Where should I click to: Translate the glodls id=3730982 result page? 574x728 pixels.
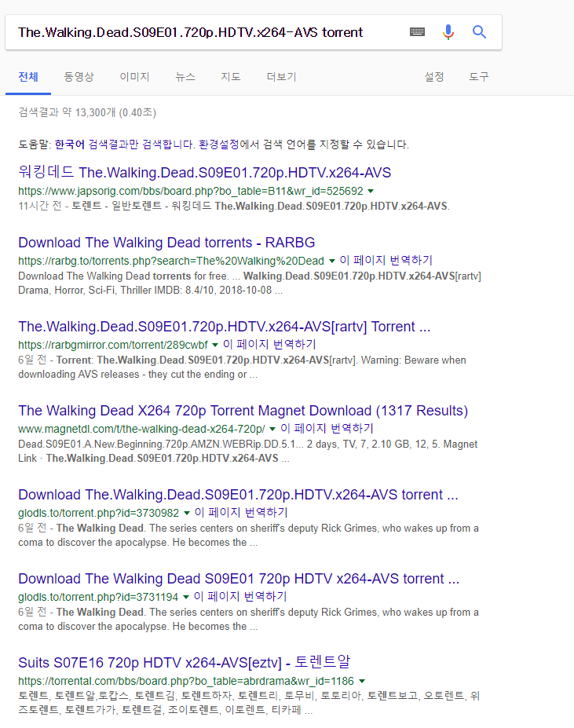tap(241, 513)
